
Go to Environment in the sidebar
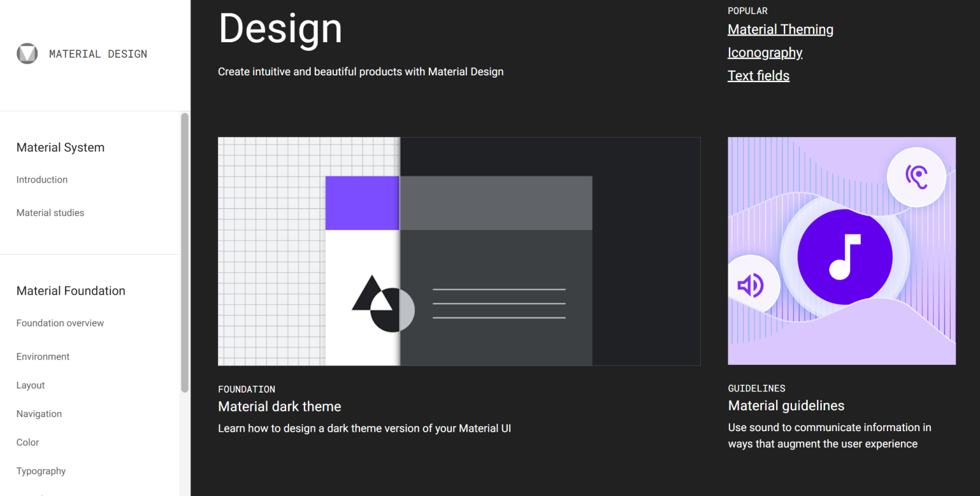pos(43,356)
